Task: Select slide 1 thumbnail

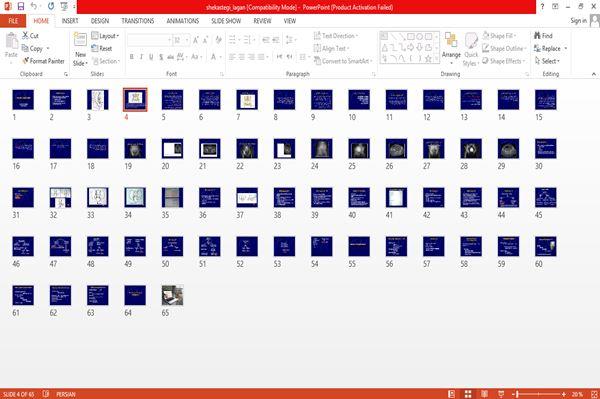Action: [23, 99]
